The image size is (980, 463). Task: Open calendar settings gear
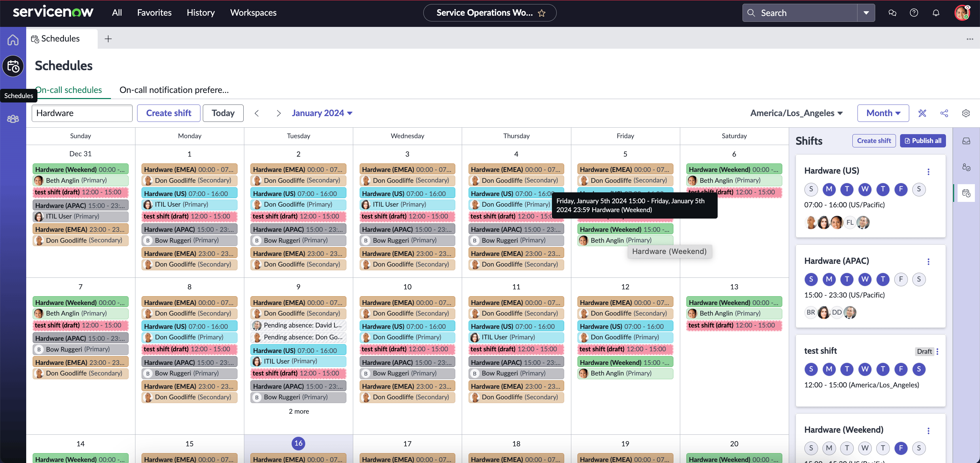point(966,113)
